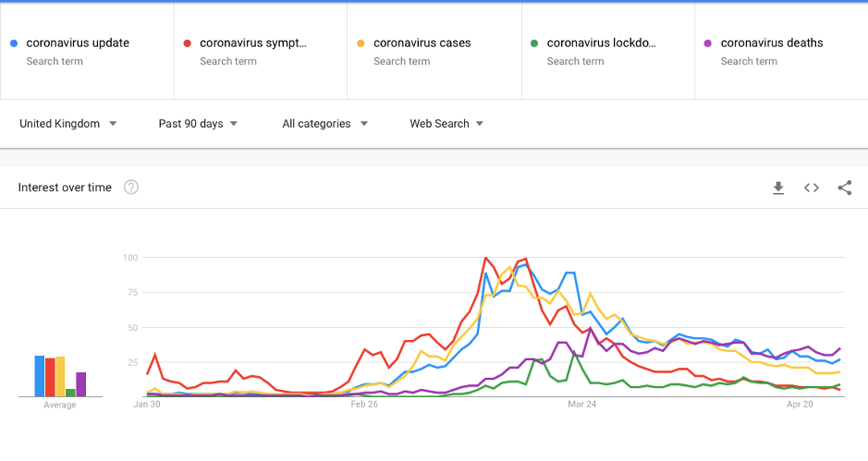Click red dot of coronavirus symptoms term
Viewport: 868px width, 461px height.
(188, 43)
